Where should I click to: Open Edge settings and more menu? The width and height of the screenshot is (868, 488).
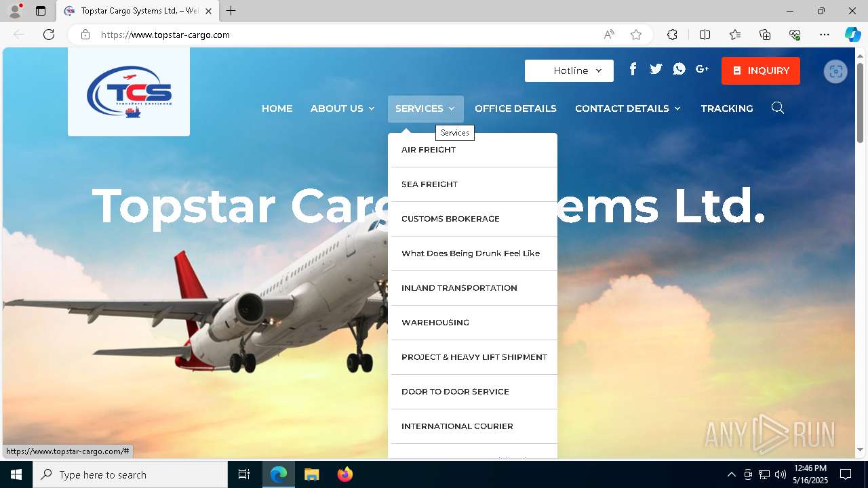point(825,35)
